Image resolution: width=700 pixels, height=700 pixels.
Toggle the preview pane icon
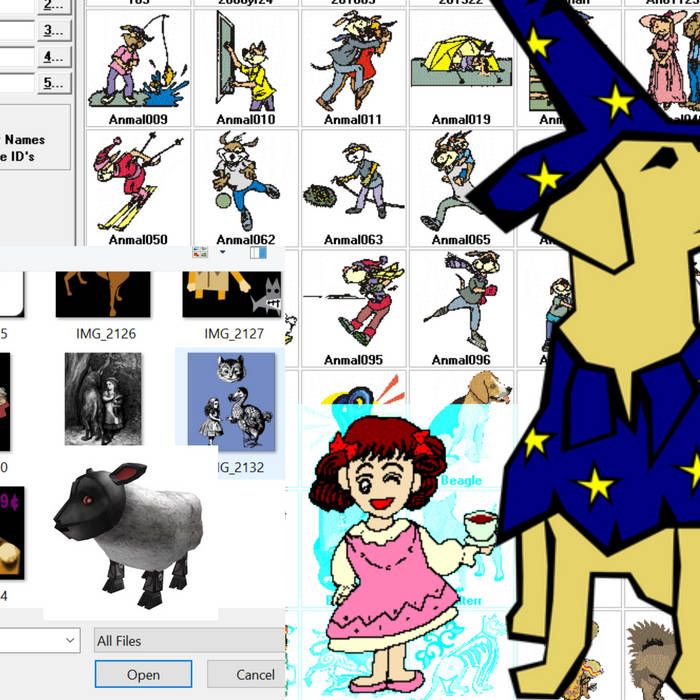[258, 254]
